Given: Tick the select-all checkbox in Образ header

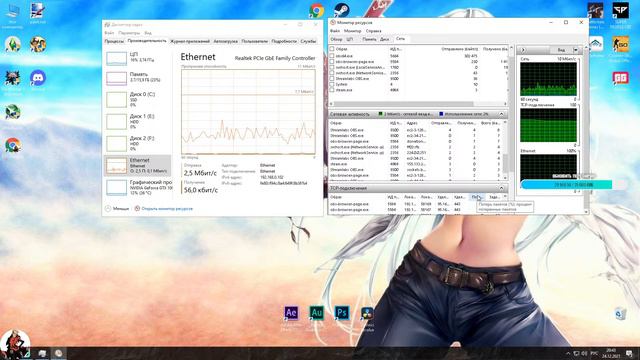Looking at the screenshot, I should pos(332,49).
